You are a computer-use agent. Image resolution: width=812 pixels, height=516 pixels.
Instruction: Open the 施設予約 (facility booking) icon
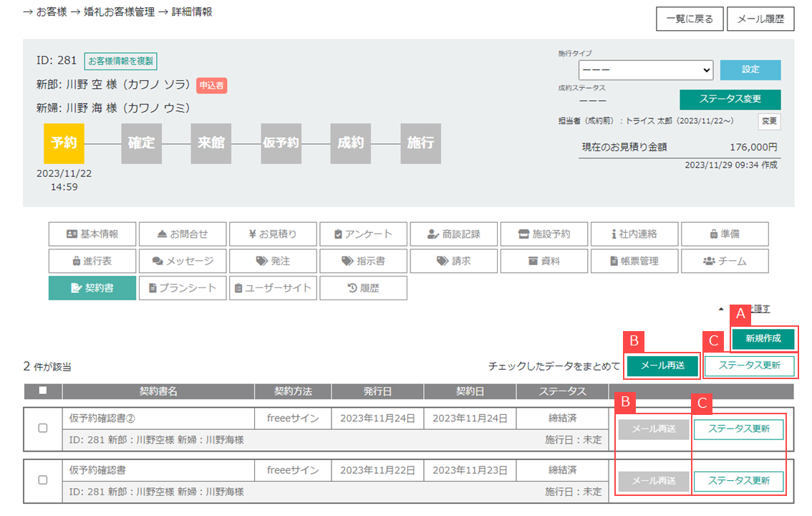(x=543, y=234)
